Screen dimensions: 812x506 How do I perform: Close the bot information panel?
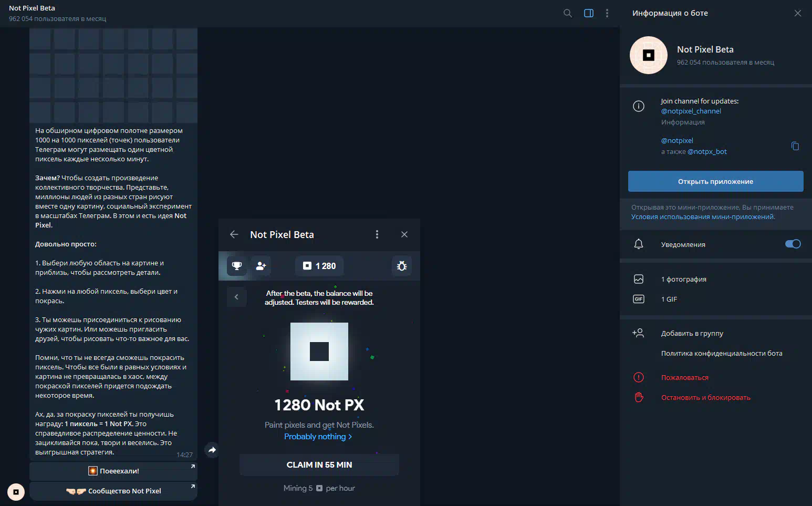tap(798, 13)
